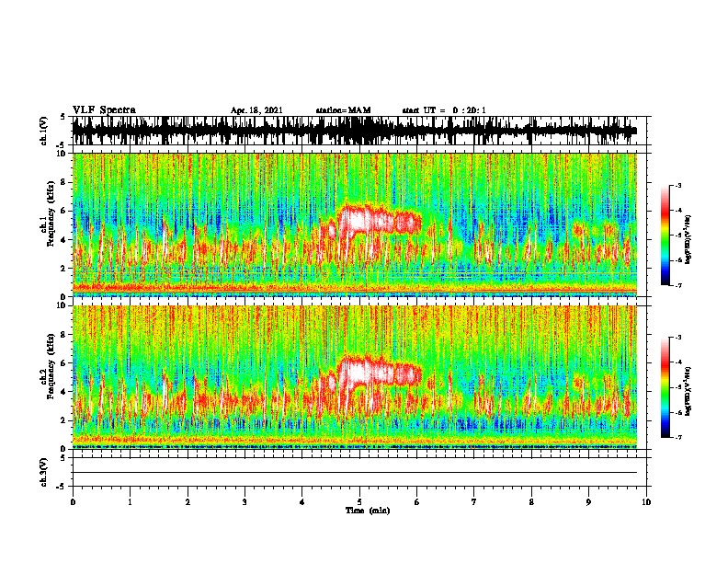728x563 pixels.
Task: Click the -3 label on ch.2 colorbar
Action: pyautogui.click(x=677, y=338)
